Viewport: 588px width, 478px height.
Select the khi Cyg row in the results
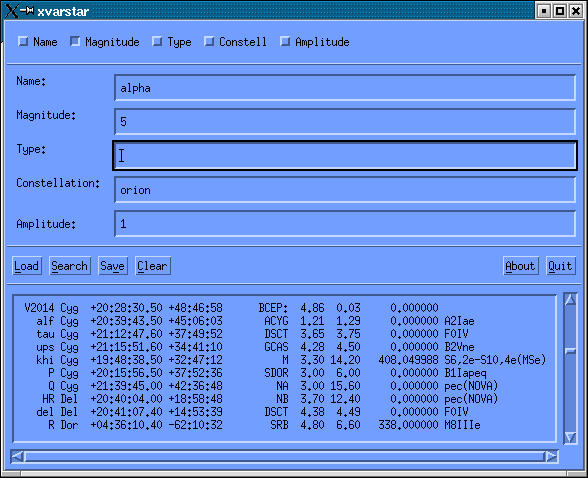(x=285, y=360)
